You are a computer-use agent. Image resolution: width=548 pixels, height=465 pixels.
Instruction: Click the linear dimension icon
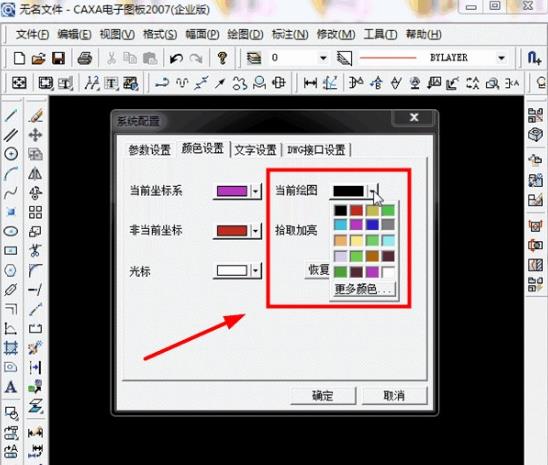(310, 83)
